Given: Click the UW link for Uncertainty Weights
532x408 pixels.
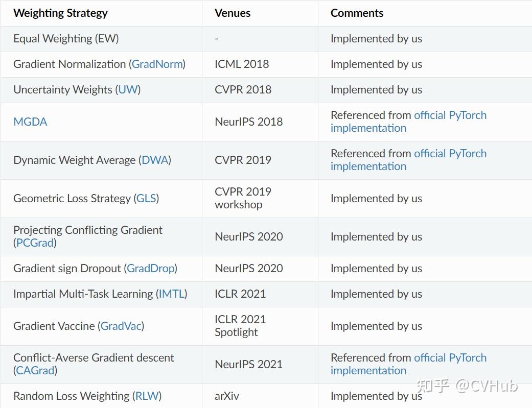Looking at the screenshot, I should 128,90.
